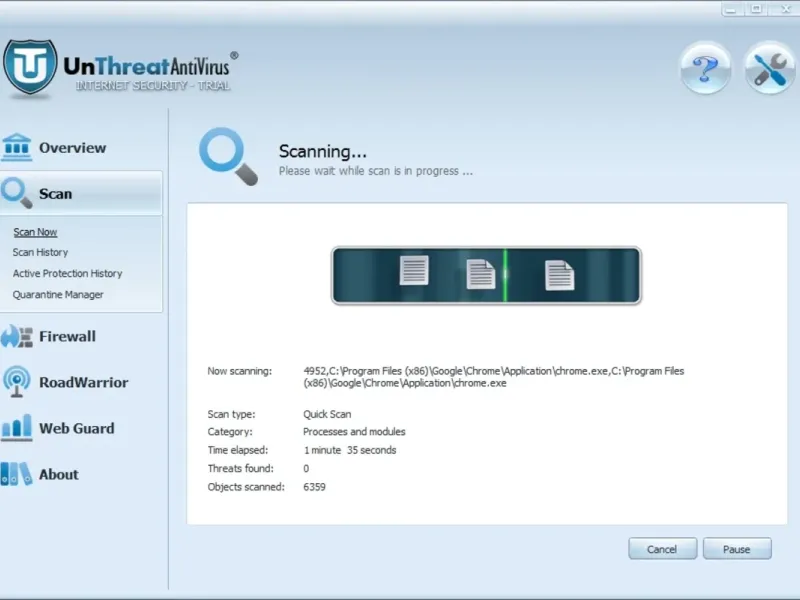The height and width of the screenshot is (600, 800).
Task: Click the chrome.exe path being scanned
Action: [x=493, y=377]
